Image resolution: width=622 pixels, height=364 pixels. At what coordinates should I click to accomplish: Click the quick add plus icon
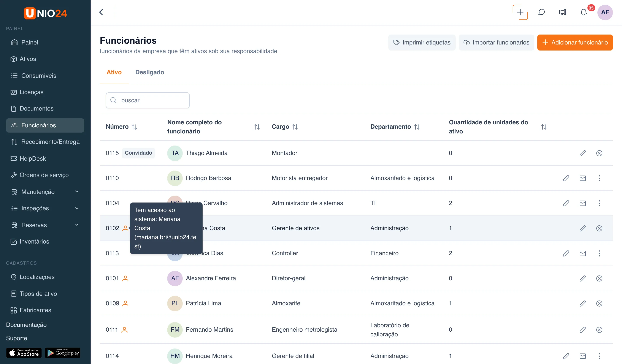coord(520,12)
